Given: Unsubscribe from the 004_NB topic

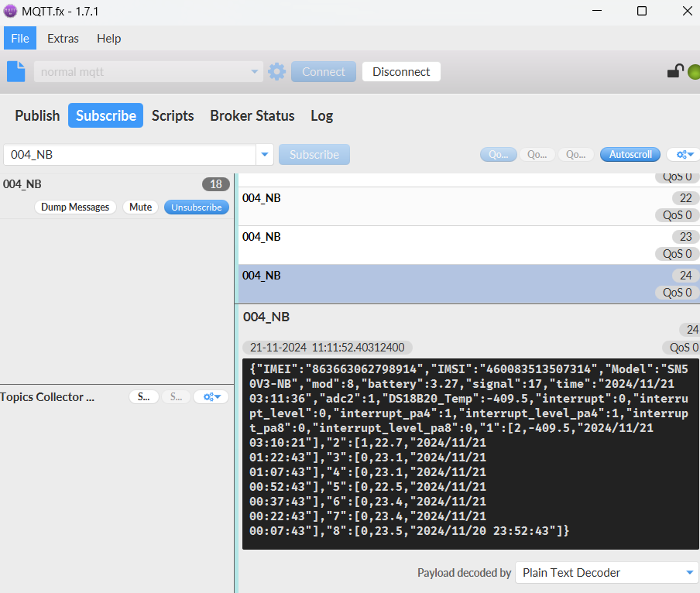Looking at the screenshot, I should pyautogui.click(x=197, y=207).
